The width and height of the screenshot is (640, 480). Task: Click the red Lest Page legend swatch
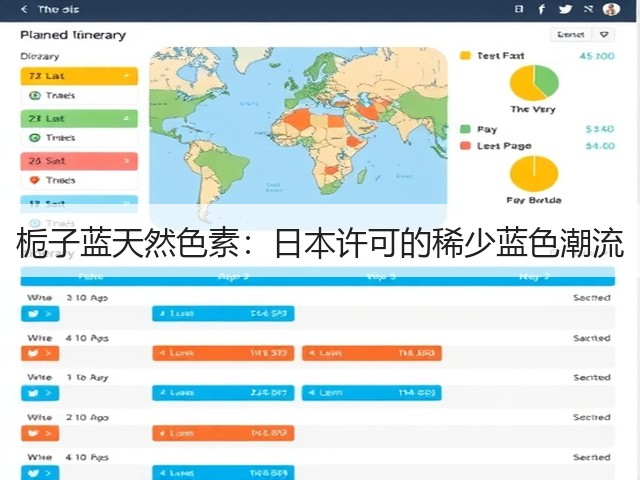(x=465, y=146)
